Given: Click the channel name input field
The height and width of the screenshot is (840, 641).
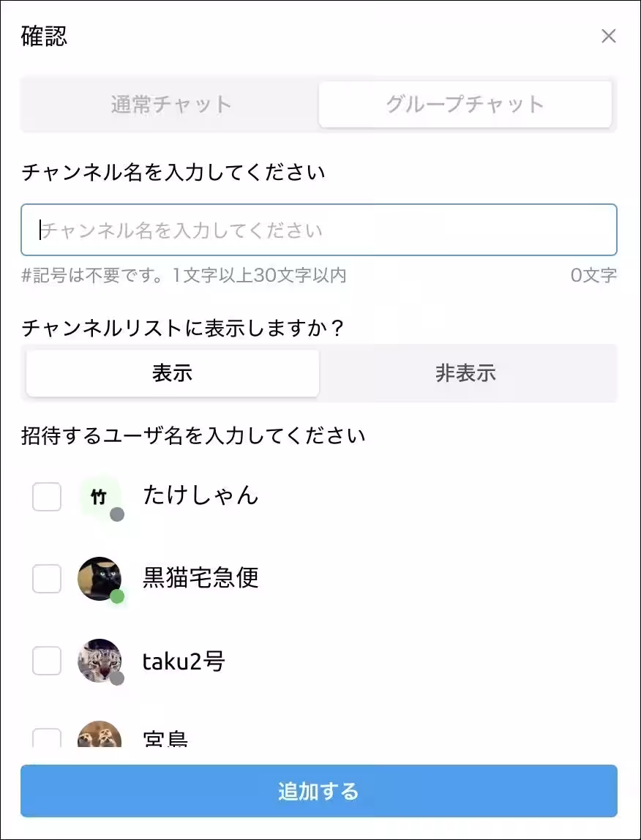Looking at the screenshot, I should click(319, 230).
